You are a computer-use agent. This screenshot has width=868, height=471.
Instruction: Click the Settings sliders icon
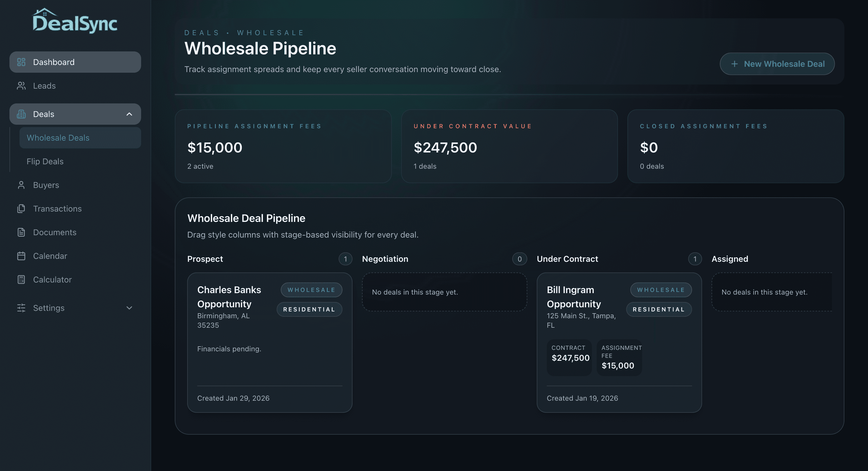[21, 308]
